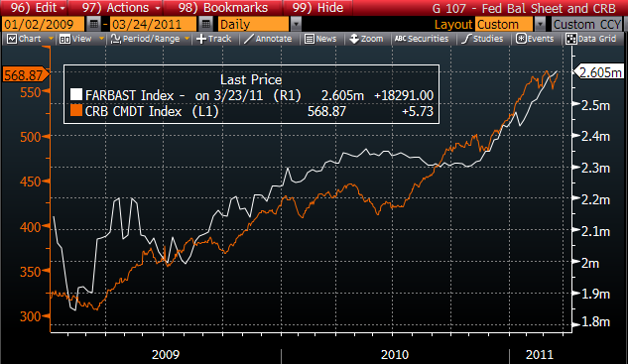Click the CRB CMDT Index legend label
628x364 pixels.
pyautogui.click(x=133, y=111)
